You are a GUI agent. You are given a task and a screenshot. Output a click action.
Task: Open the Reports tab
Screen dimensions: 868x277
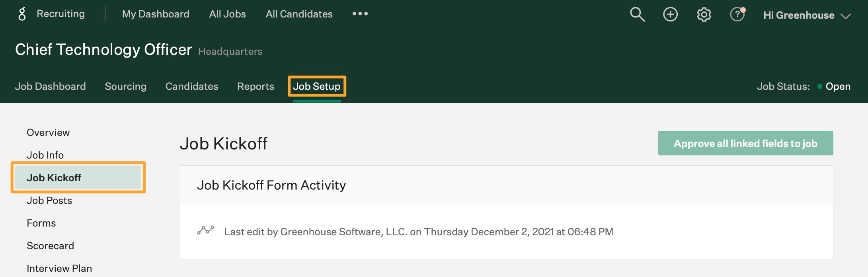pos(256,86)
